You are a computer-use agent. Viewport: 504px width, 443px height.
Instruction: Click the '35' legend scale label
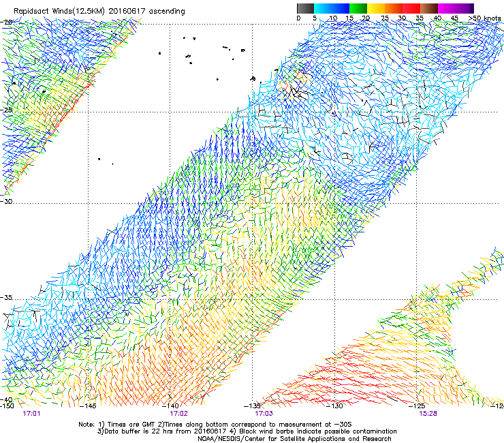420,18
